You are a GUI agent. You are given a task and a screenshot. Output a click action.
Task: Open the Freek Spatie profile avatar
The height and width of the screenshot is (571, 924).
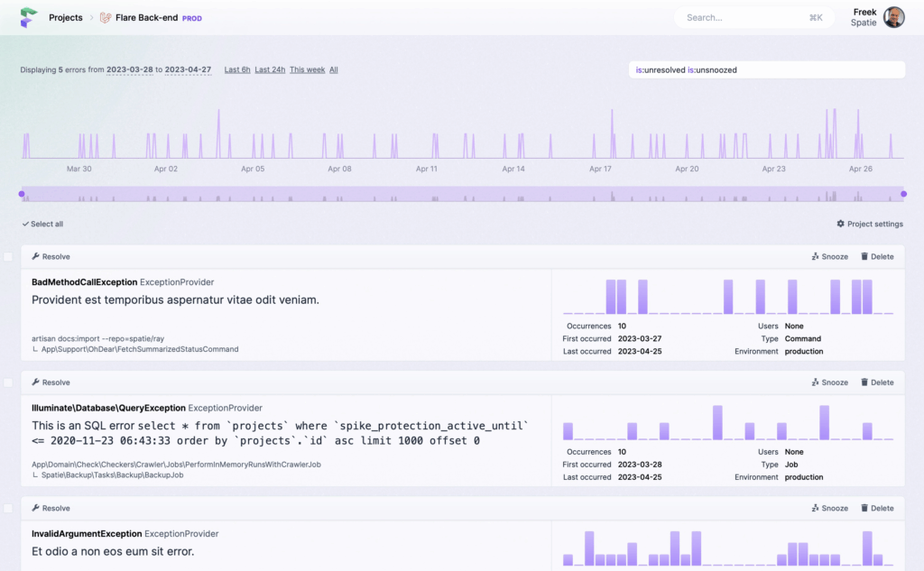(x=893, y=17)
